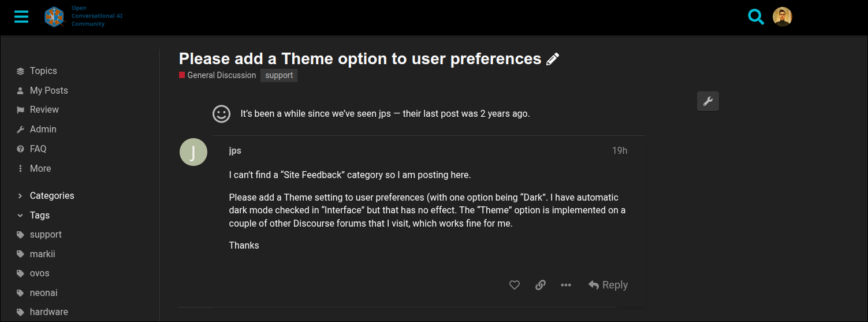Copy post link with chain icon
This screenshot has height=322, width=868.
coord(541,285)
